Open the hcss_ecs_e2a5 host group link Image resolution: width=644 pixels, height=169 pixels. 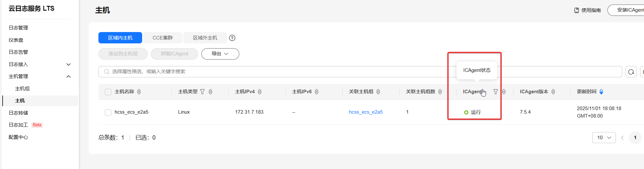[366, 112]
